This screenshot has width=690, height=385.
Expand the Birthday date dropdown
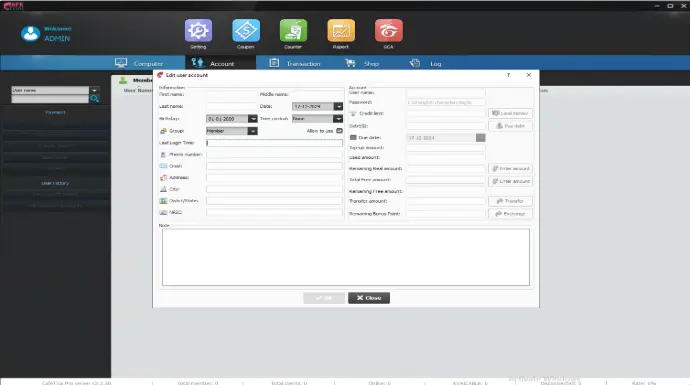[x=253, y=119]
